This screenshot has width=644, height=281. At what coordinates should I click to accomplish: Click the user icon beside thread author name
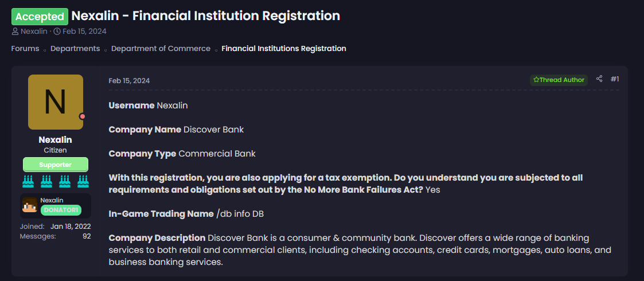(x=15, y=32)
